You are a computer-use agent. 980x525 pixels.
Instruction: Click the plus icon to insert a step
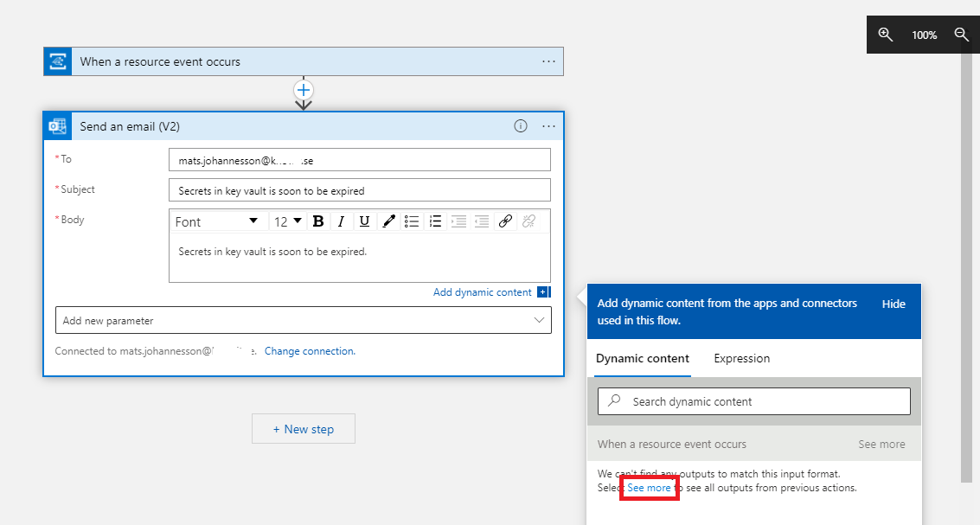304,90
